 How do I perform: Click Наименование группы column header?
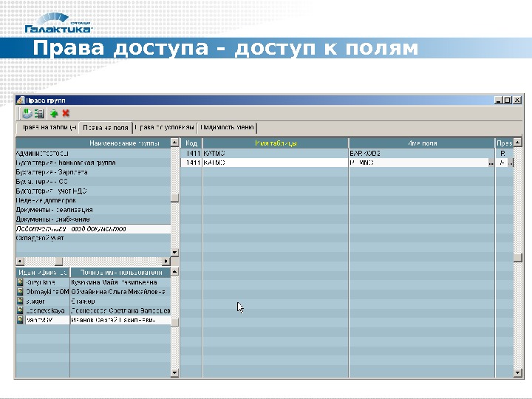93,143
